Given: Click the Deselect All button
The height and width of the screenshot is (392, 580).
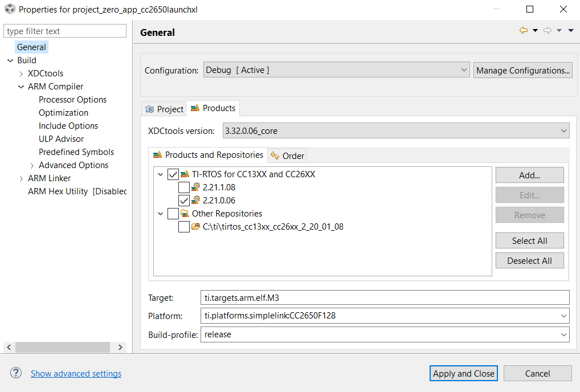Looking at the screenshot, I should (x=530, y=261).
